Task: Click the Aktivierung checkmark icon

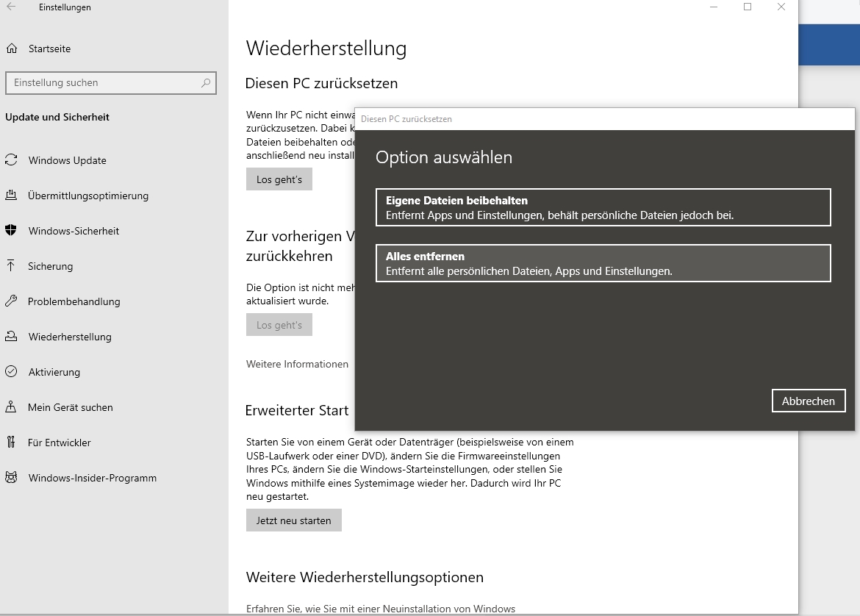Action: point(11,371)
